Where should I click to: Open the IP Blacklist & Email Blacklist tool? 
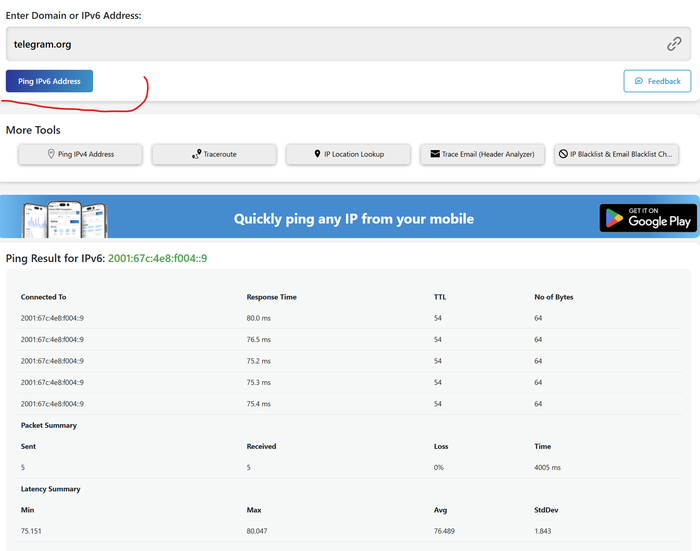click(x=617, y=154)
